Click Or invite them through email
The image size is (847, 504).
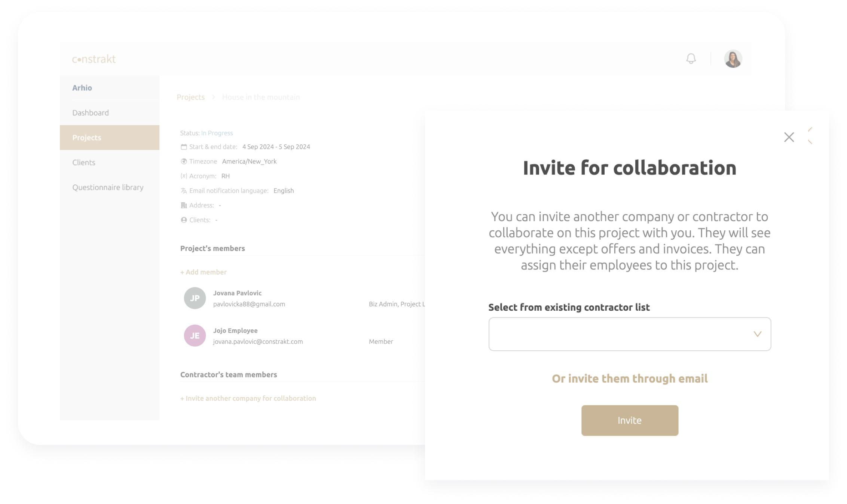click(x=630, y=378)
